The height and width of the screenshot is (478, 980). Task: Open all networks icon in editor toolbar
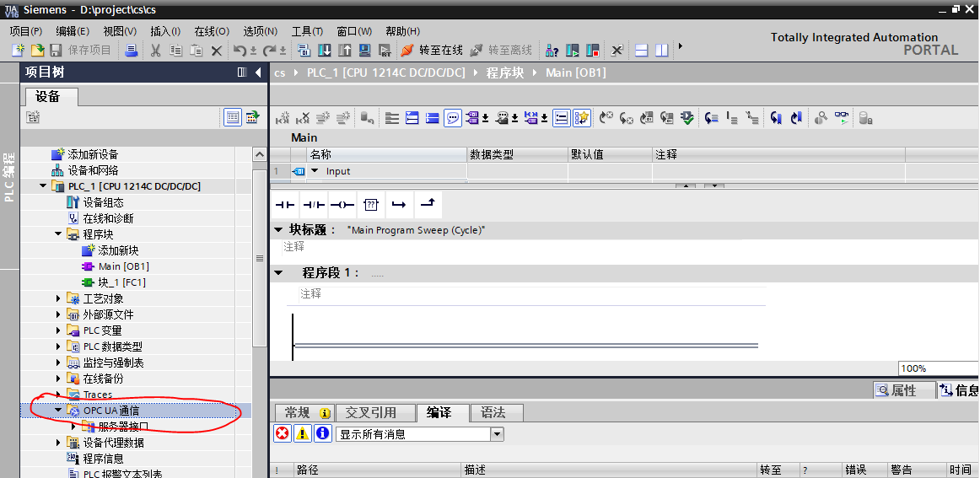412,117
